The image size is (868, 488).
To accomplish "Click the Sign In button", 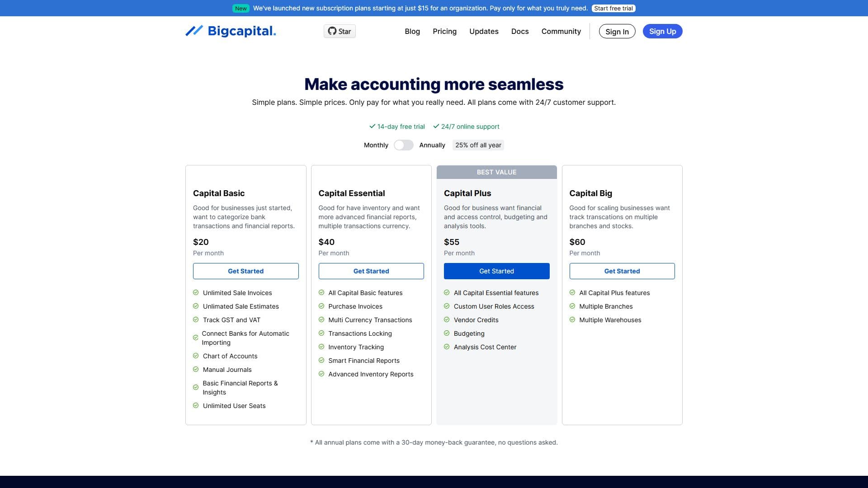I will (617, 31).
